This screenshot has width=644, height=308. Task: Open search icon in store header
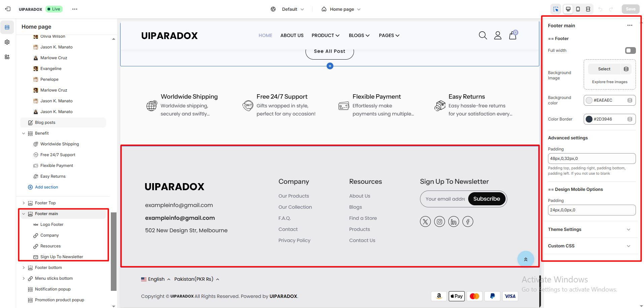coord(483,35)
